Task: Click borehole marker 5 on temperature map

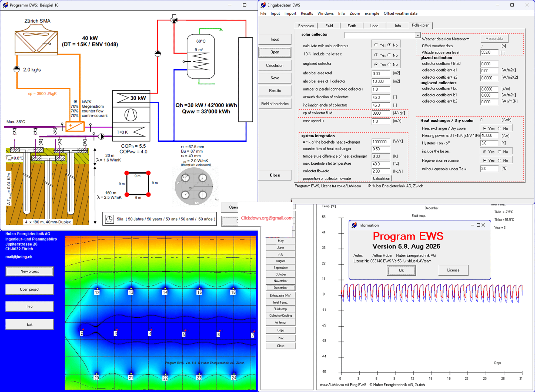Action: coord(184,334)
